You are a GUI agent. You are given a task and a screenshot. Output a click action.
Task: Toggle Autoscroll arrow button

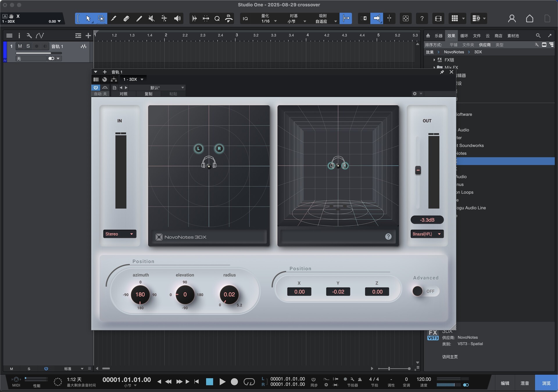pyautogui.click(x=376, y=19)
